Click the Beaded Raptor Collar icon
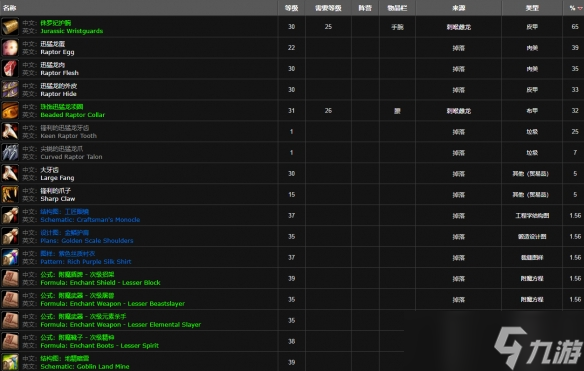The height and width of the screenshot is (371, 584). 10,111
